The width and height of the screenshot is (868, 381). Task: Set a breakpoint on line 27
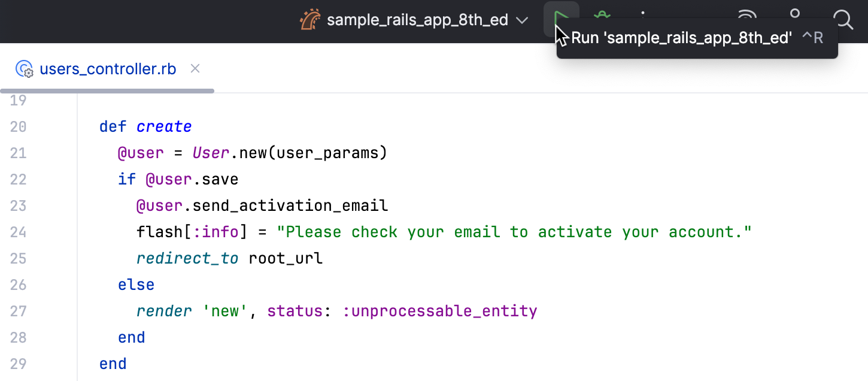tap(19, 312)
